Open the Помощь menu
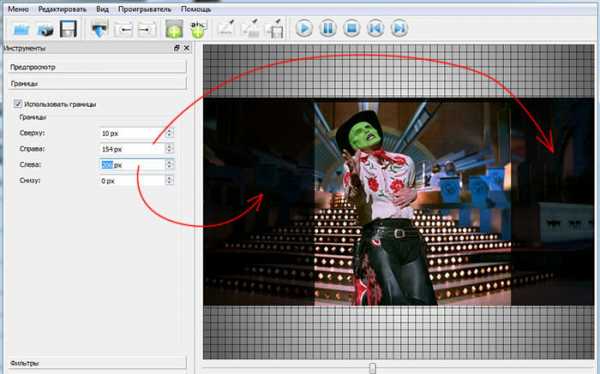 (x=196, y=9)
